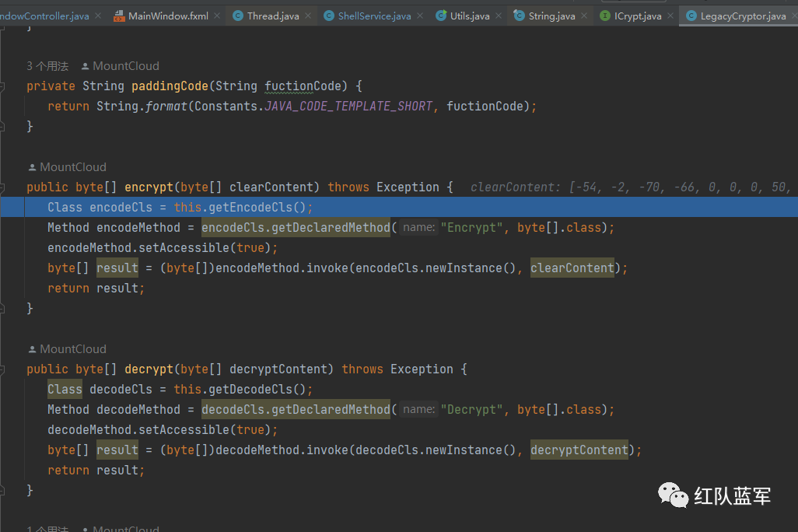Image resolution: width=798 pixels, height=532 pixels.
Task: Select the LegacyCryptor.java tab
Action: point(743,16)
